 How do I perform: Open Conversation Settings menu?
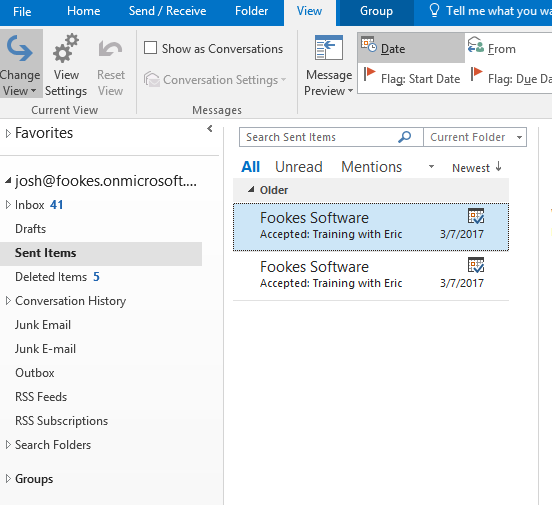coord(215,80)
